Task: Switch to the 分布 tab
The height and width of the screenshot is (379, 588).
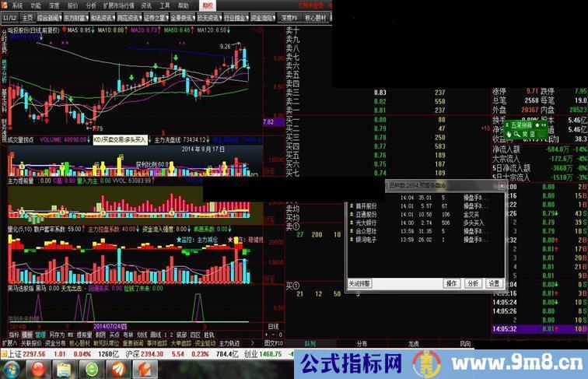Action: coord(362,342)
